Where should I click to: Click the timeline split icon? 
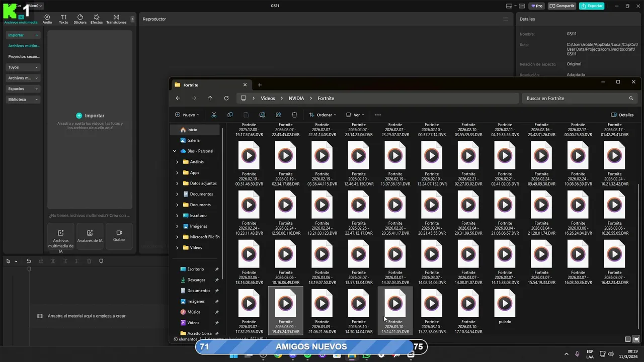(53, 261)
